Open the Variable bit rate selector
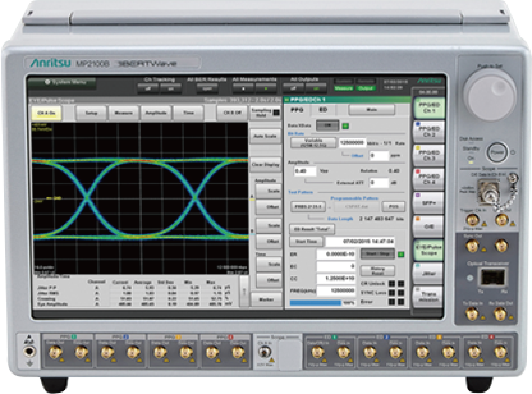This screenshot has width=532, height=394. coord(313,143)
